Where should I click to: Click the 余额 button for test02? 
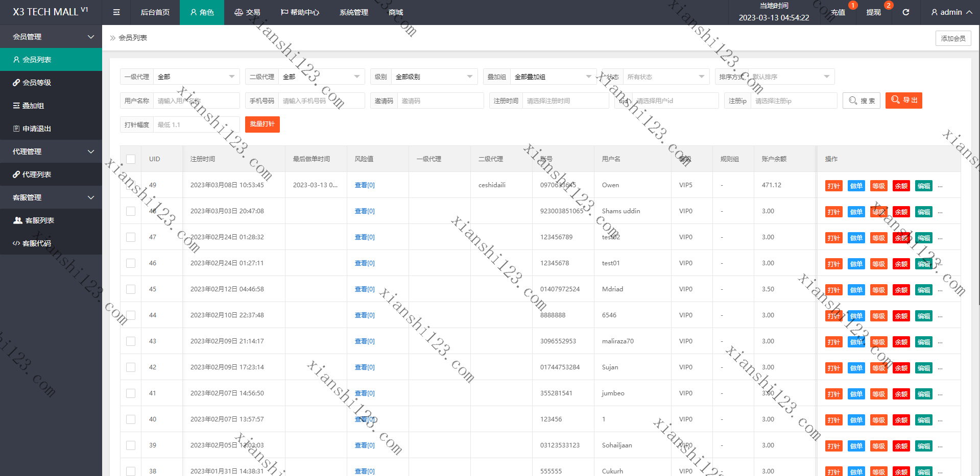[901, 238]
